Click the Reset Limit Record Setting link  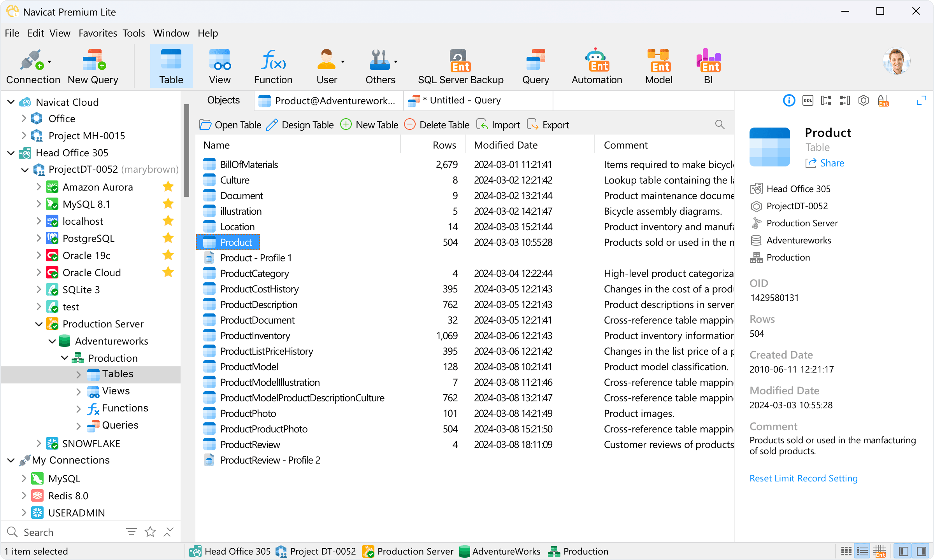803,478
